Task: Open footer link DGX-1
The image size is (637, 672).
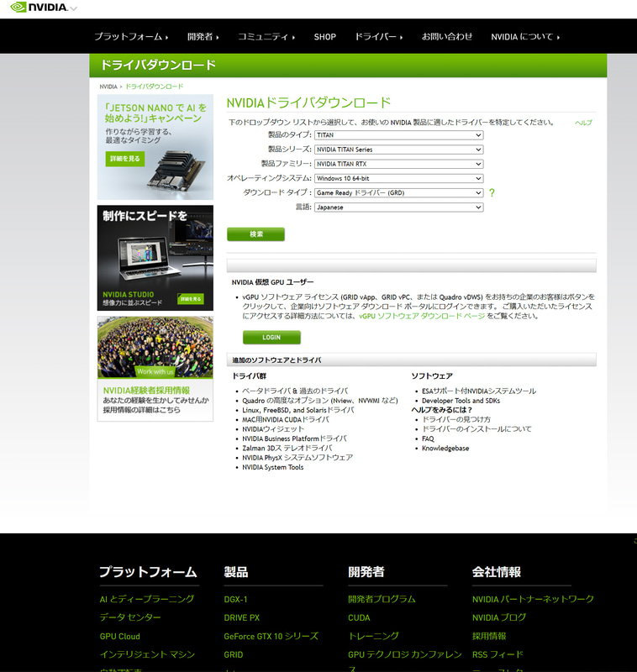Action: [235, 600]
